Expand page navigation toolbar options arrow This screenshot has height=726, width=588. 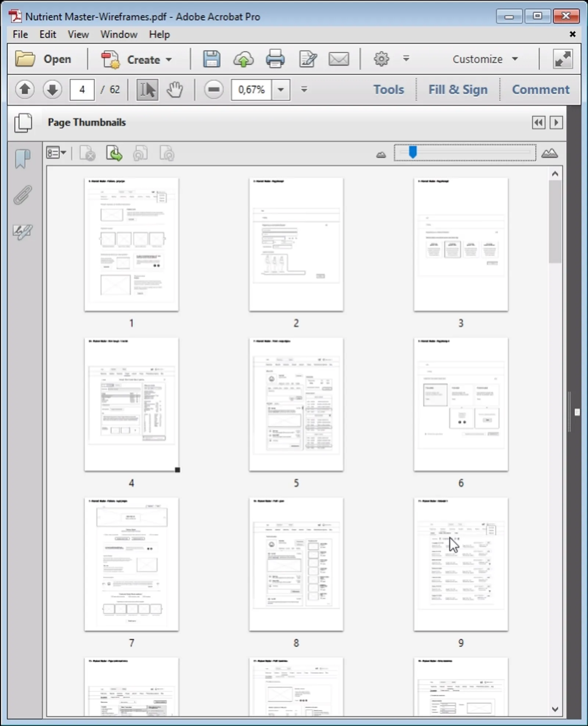tap(304, 89)
